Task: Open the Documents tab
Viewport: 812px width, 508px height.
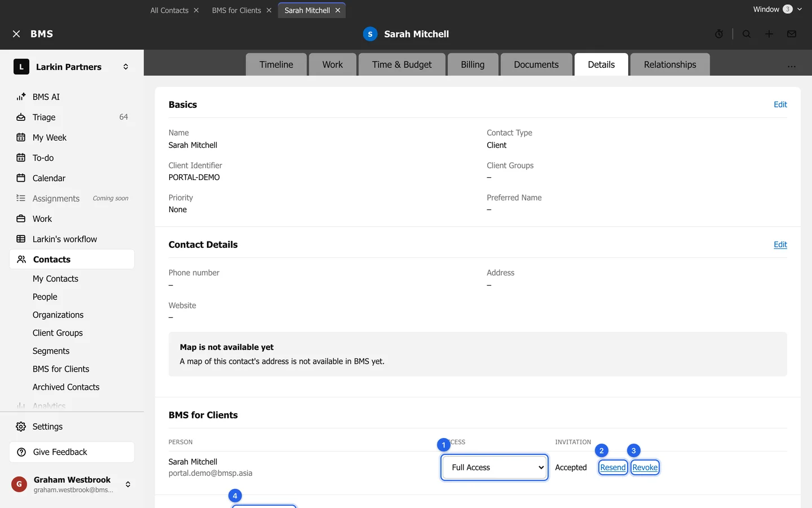Action: [x=536, y=64]
